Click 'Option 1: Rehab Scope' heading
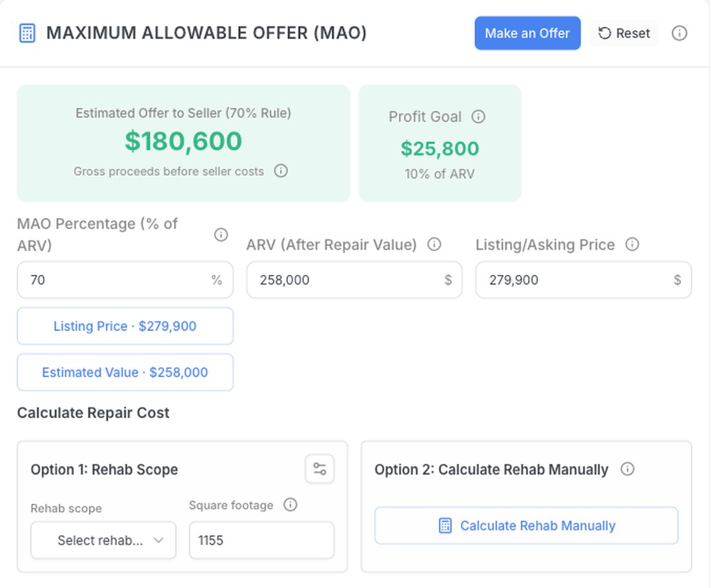The height and width of the screenshot is (588, 710). (x=104, y=469)
